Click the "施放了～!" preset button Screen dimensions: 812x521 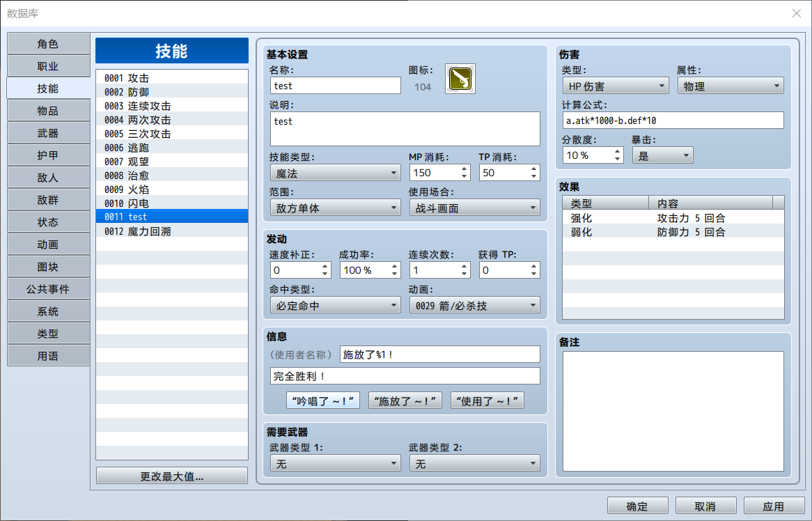point(405,401)
